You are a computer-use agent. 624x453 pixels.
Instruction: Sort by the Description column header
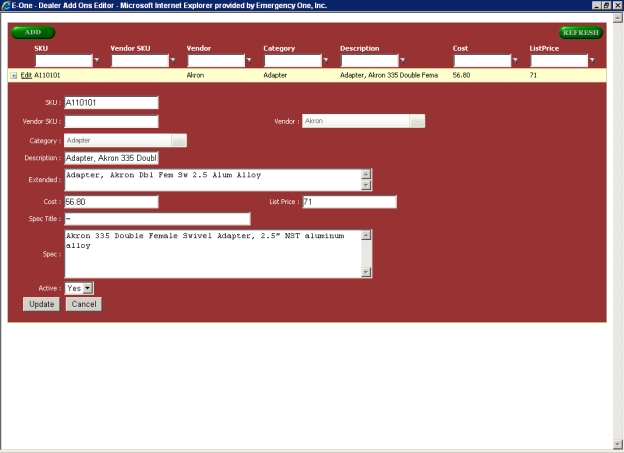pos(359,49)
